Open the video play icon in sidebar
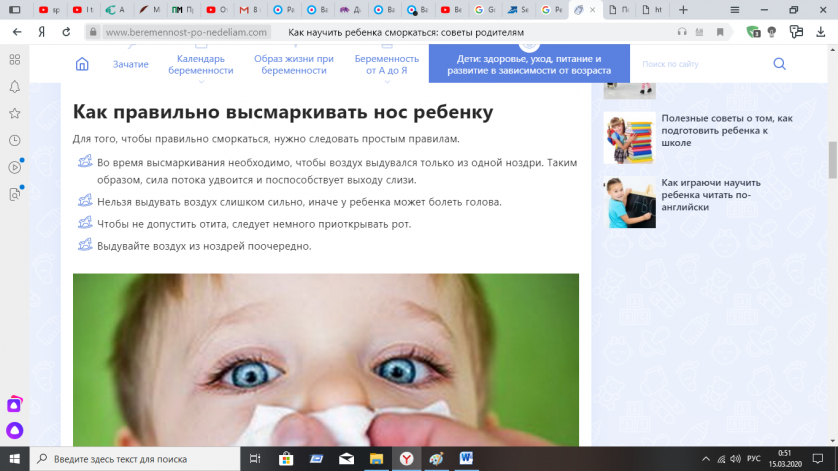The width and height of the screenshot is (838, 471). coord(15,167)
